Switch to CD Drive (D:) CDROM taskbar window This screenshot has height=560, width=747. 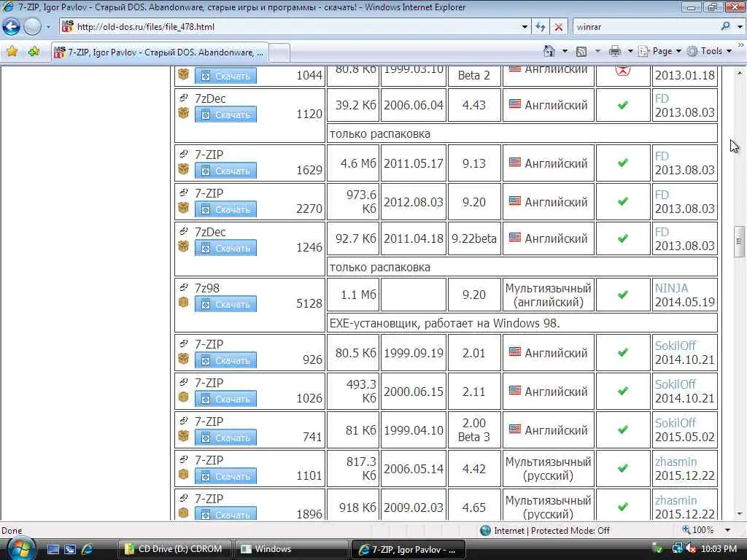pyautogui.click(x=175, y=549)
